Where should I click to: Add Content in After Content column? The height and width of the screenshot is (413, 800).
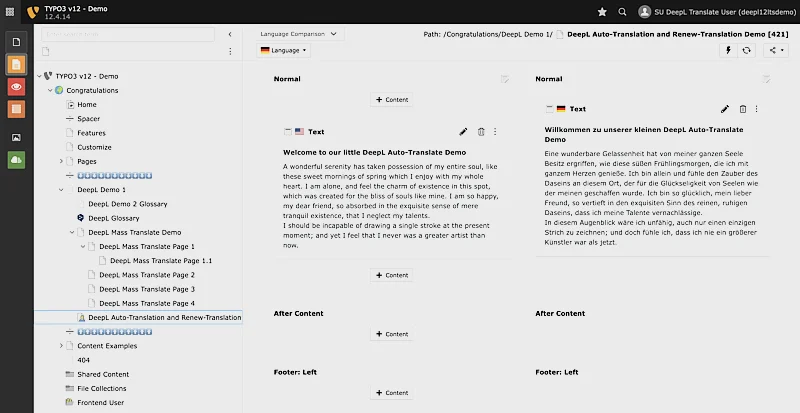(392, 334)
